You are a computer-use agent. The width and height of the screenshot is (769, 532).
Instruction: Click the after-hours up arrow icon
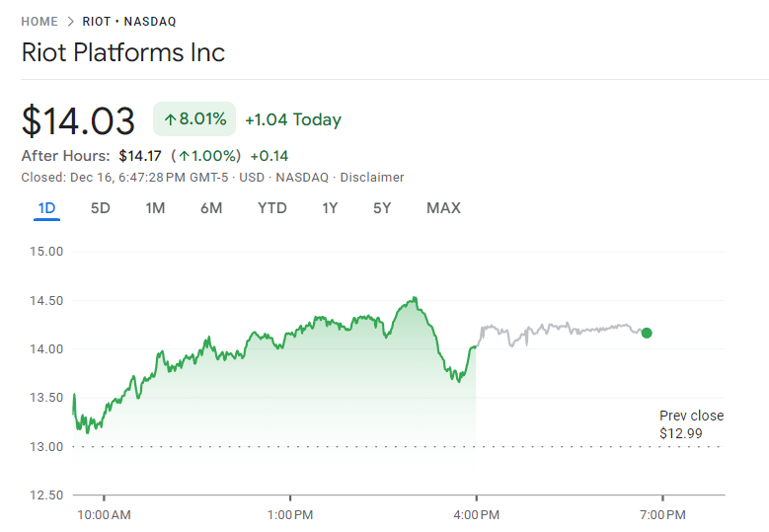point(184,156)
